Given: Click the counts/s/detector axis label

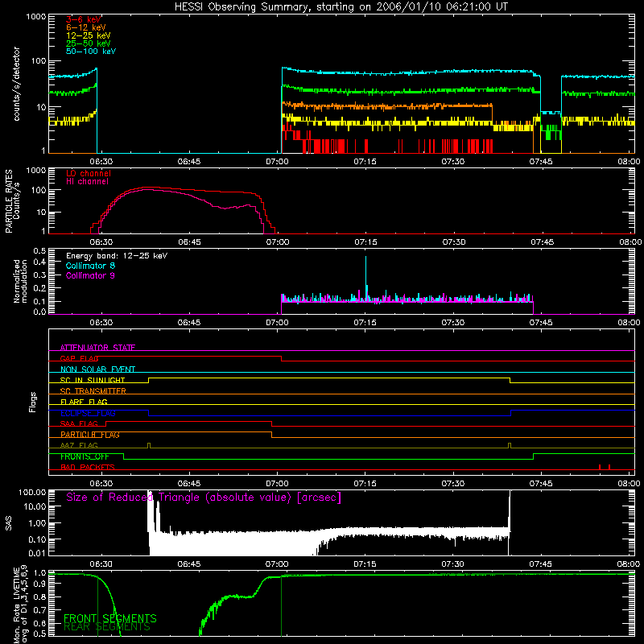Looking at the screenshot, I should click(x=16, y=84).
